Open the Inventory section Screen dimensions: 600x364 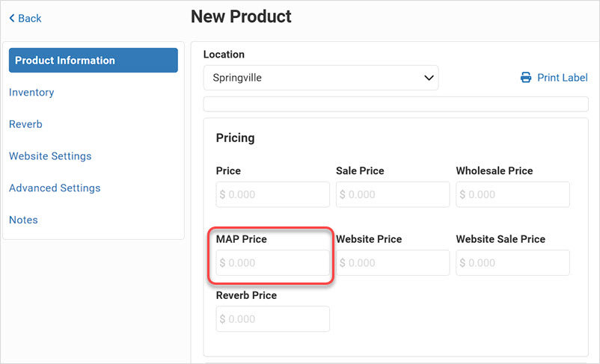click(31, 92)
